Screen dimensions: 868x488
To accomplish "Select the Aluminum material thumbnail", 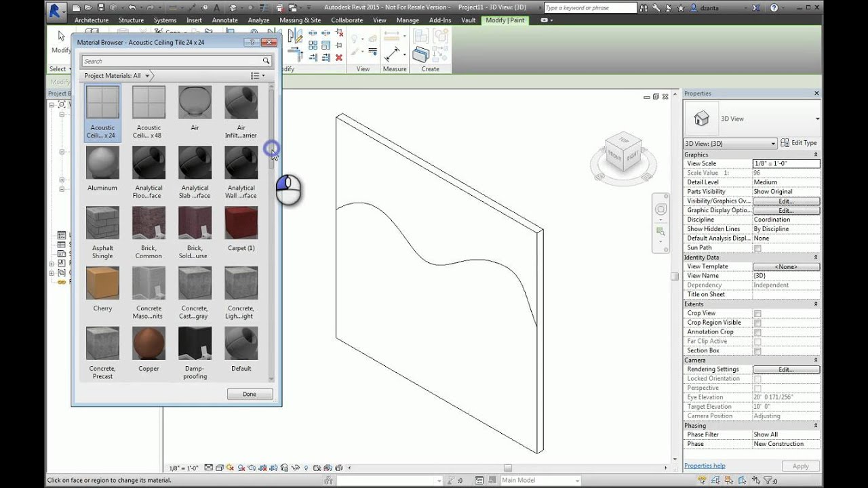I will 102,163.
